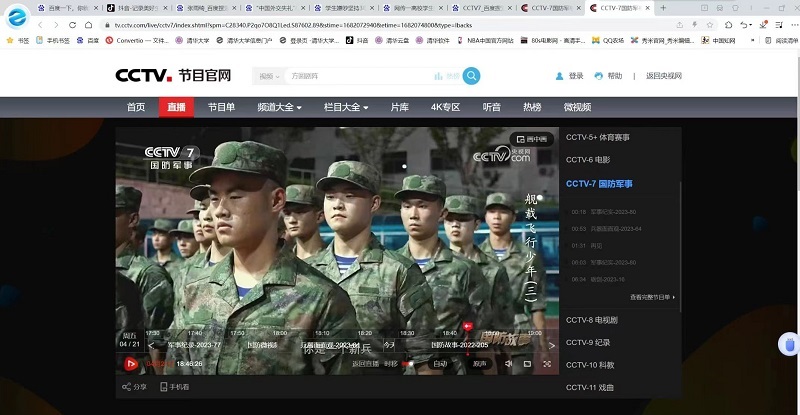Select CCTV-7 国防军事 channel
The image size is (800, 415).
pyautogui.click(x=599, y=184)
